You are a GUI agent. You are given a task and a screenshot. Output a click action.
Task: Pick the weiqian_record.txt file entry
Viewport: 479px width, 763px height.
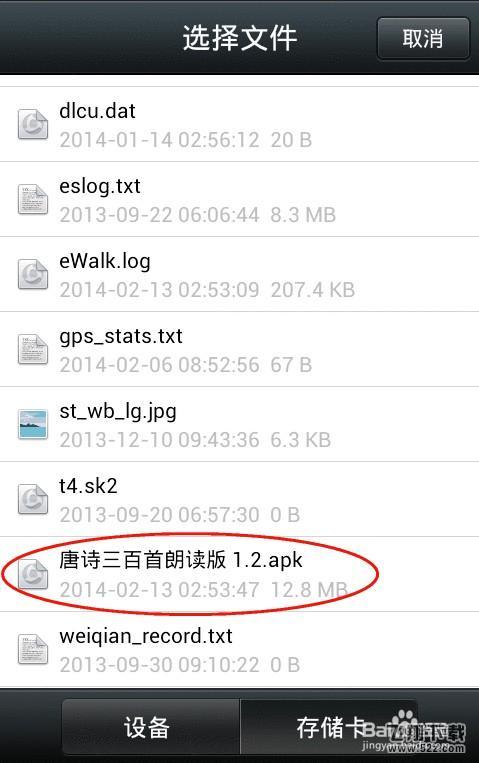pos(240,649)
